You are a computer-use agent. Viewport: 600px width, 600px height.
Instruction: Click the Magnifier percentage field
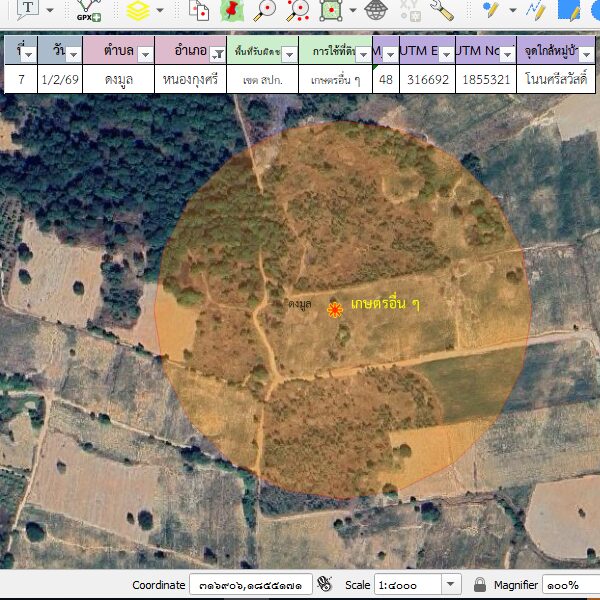570,584
